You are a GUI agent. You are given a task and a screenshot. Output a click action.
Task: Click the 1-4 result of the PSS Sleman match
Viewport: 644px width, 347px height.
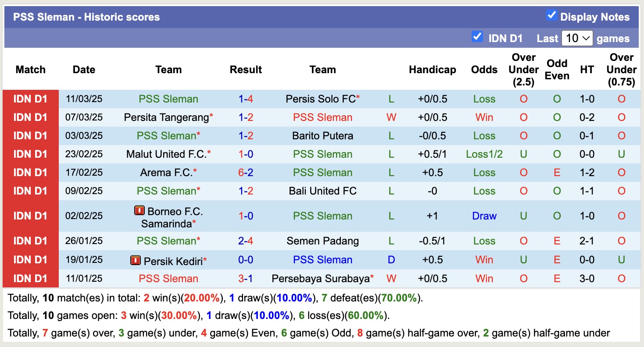coord(246,99)
